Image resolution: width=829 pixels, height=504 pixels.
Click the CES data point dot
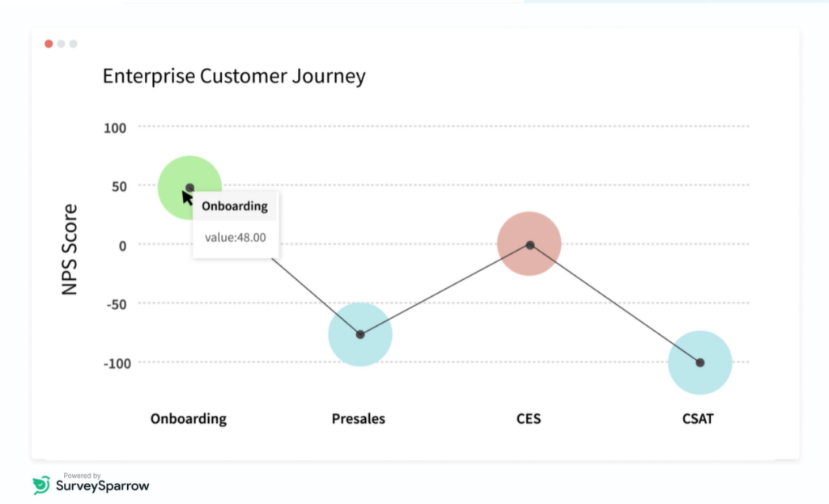(x=529, y=244)
